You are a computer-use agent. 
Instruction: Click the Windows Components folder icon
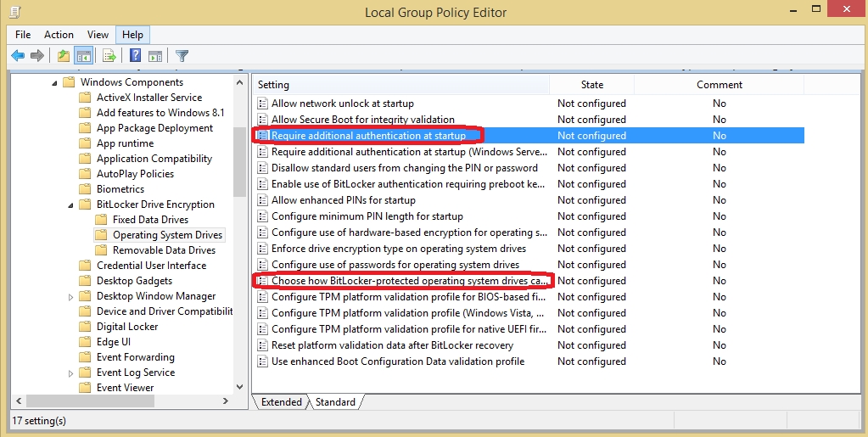(69, 82)
